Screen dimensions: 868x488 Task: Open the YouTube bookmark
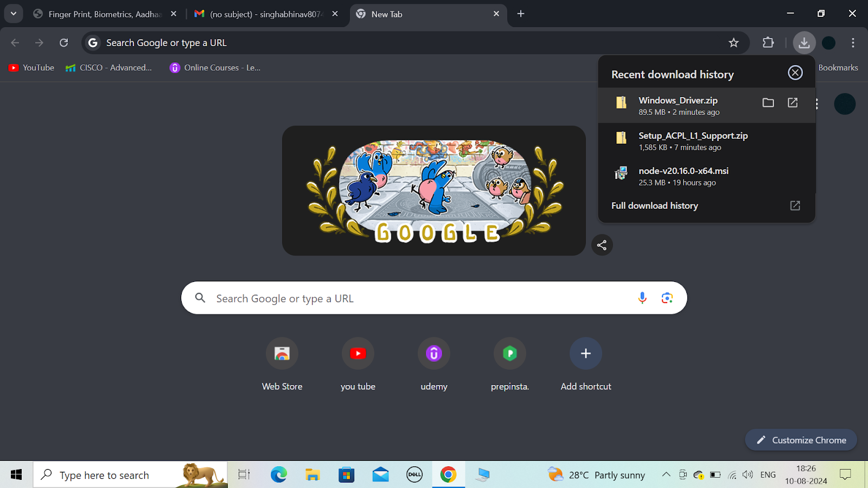pos(31,68)
